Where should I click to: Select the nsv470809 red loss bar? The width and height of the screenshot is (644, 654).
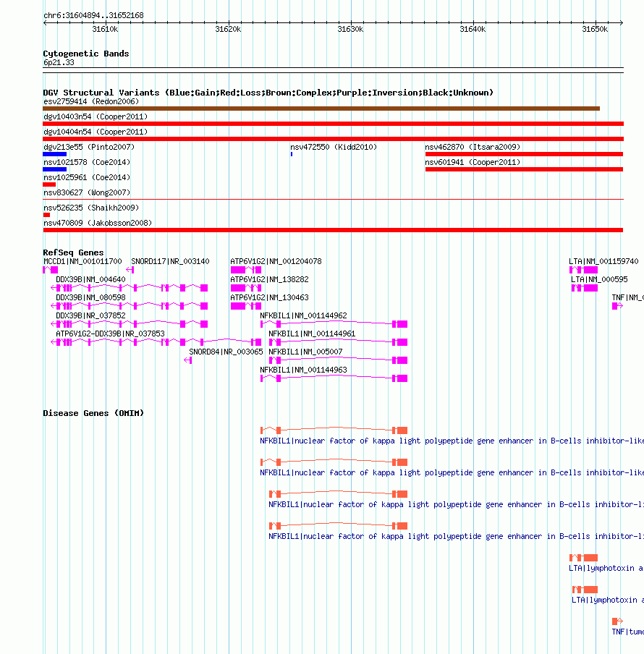tap(333, 230)
